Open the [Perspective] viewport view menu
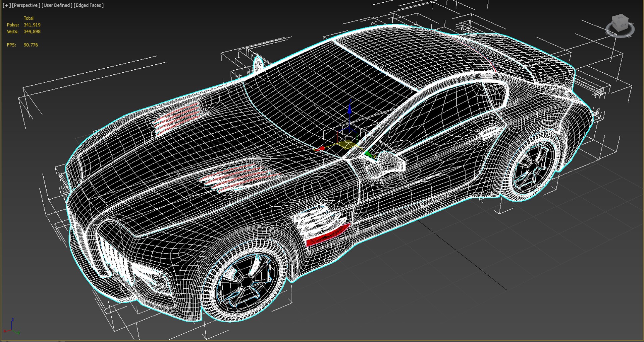 (x=26, y=5)
